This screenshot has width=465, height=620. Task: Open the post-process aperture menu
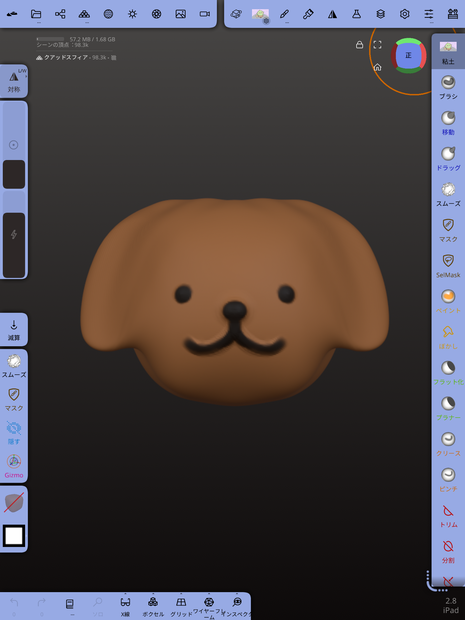pos(157,14)
